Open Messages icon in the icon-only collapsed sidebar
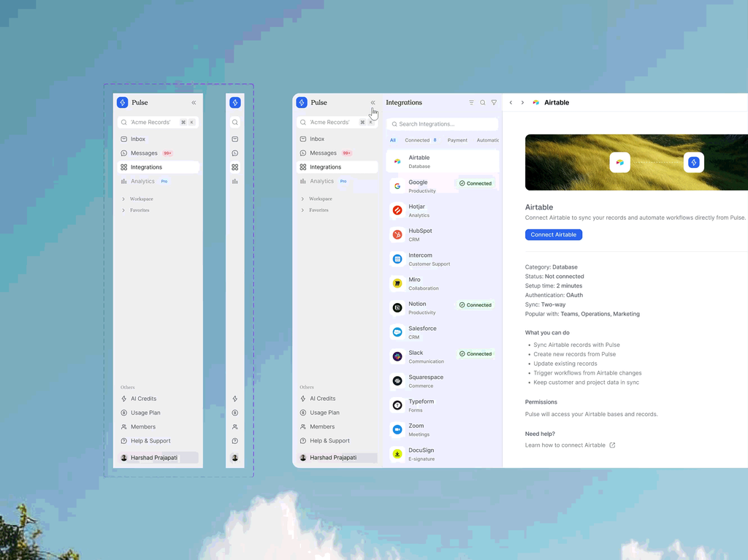The height and width of the screenshot is (560, 748). (234, 153)
